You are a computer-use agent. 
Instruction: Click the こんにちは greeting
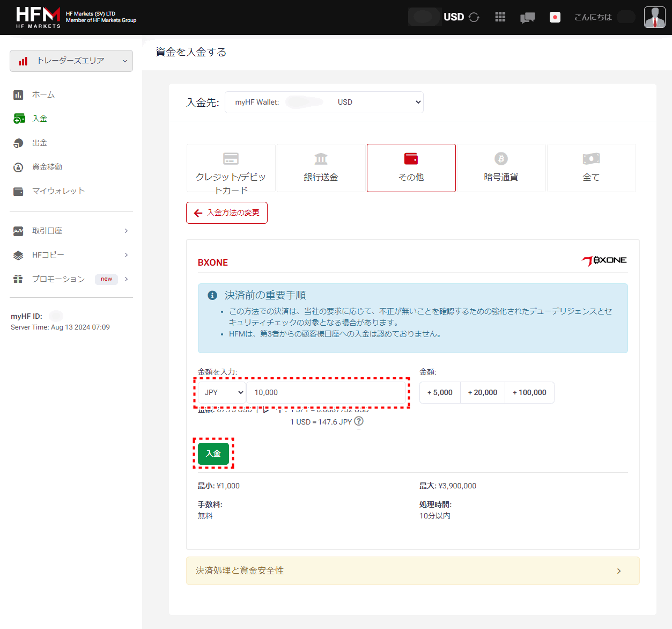point(593,17)
